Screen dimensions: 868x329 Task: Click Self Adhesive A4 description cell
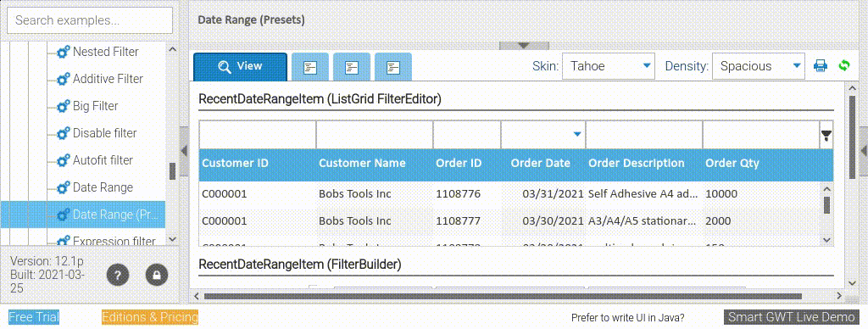[x=644, y=194]
